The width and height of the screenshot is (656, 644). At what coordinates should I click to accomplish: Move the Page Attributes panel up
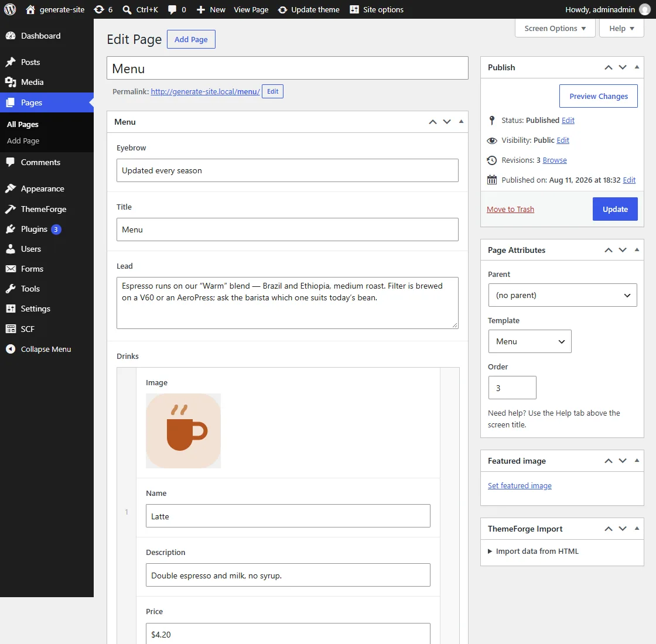tap(609, 250)
